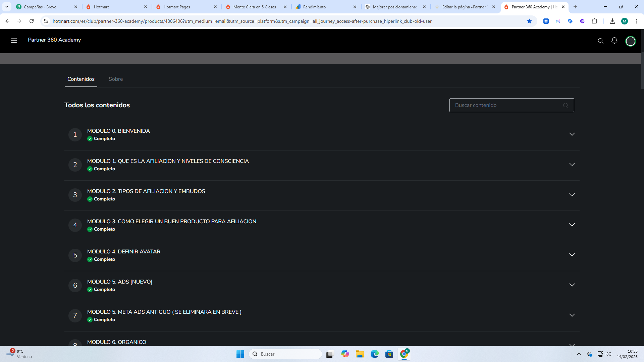644x362 pixels.
Task: Switch to the Hotmart Pages browser tab
Action: pos(177,7)
